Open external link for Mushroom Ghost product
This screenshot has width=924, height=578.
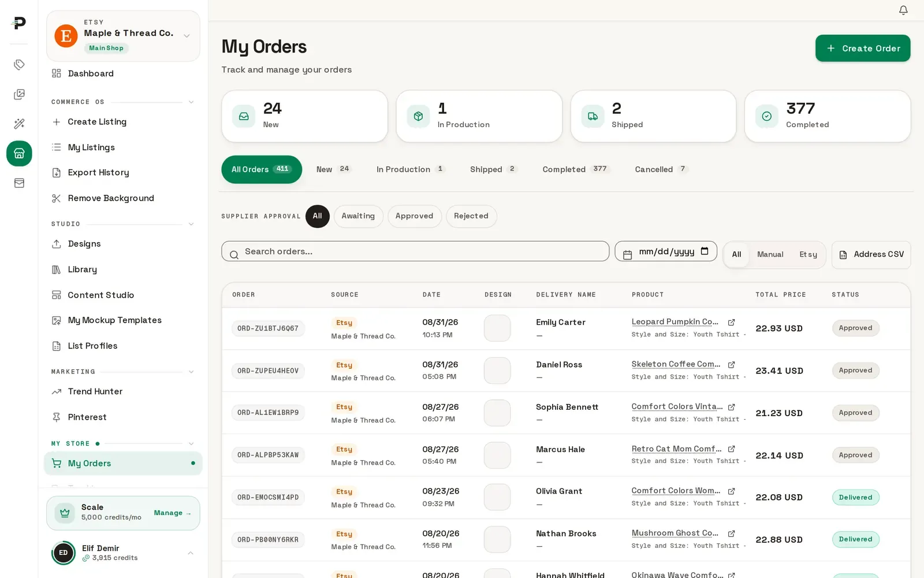[x=731, y=533]
